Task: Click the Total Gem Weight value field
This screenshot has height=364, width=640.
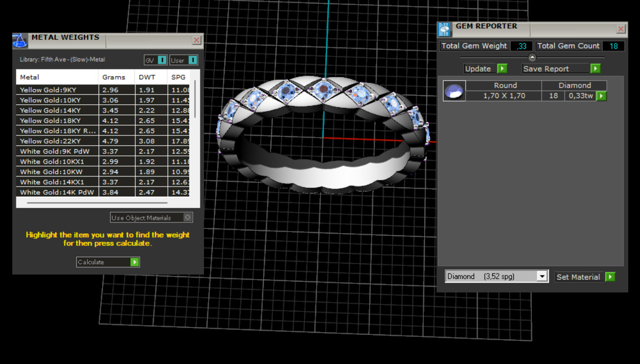Action: [521, 46]
